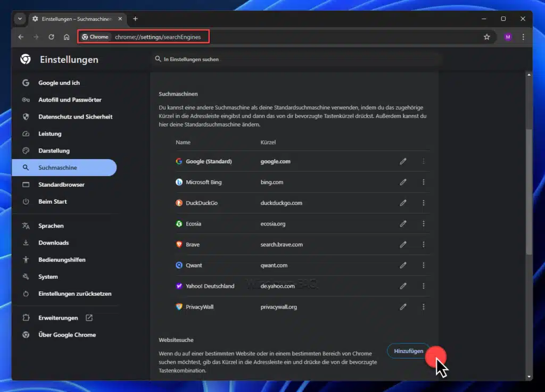Image resolution: width=545 pixels, height=392 pixels.
Task: Bookmark this page with the star icon
Action: coord(486,37)
